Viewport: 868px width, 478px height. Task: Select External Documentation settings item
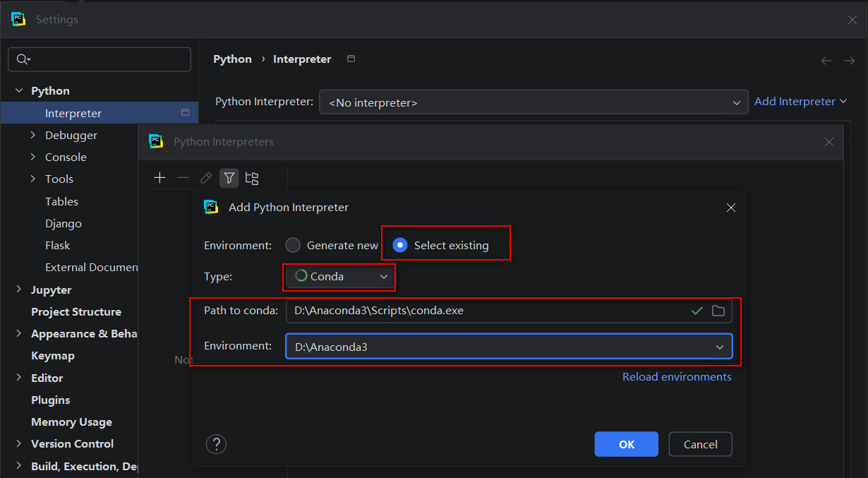tap(91, 267)
